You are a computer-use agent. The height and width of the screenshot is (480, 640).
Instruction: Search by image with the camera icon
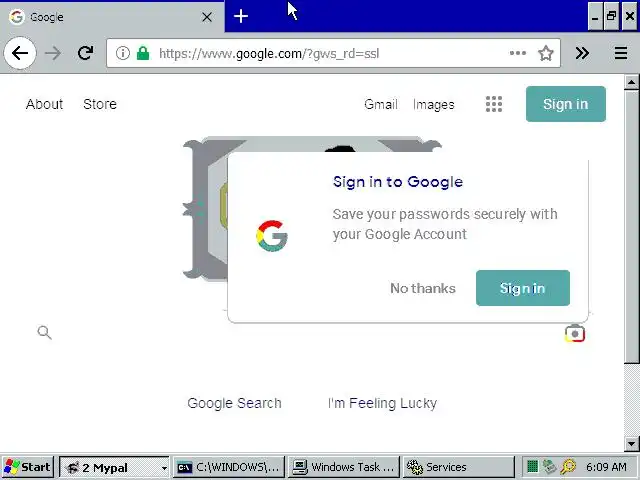coord(575,333)
